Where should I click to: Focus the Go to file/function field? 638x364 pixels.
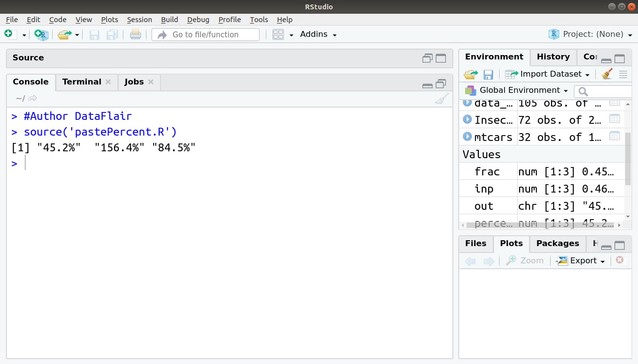click(x=205, y=34)
